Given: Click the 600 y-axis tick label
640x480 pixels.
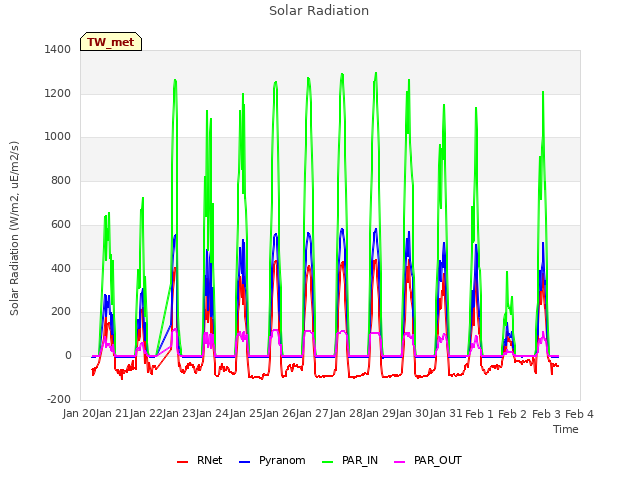Looking at the screenshot, I should click(61, 224).
